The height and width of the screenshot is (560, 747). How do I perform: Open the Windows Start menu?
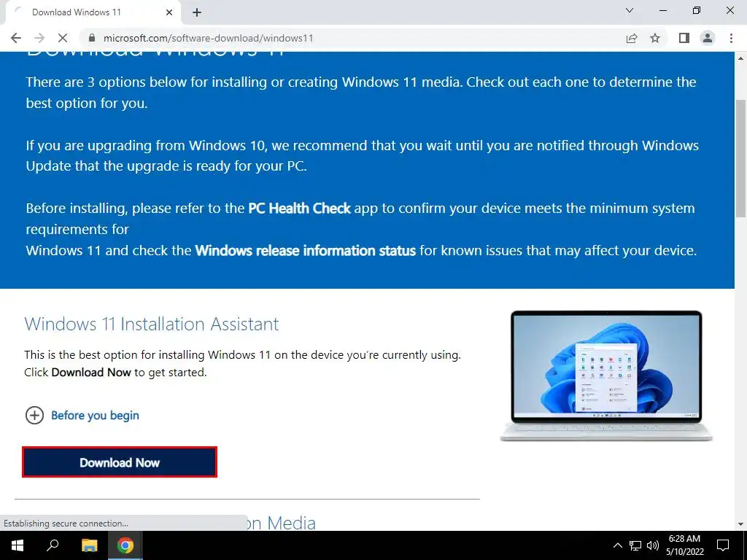click(x=18, y=545)
